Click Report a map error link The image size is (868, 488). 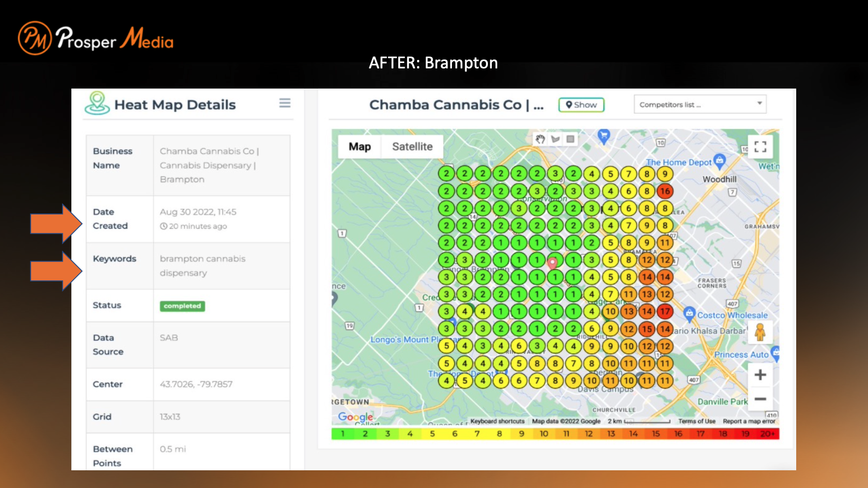pos(749,421)
